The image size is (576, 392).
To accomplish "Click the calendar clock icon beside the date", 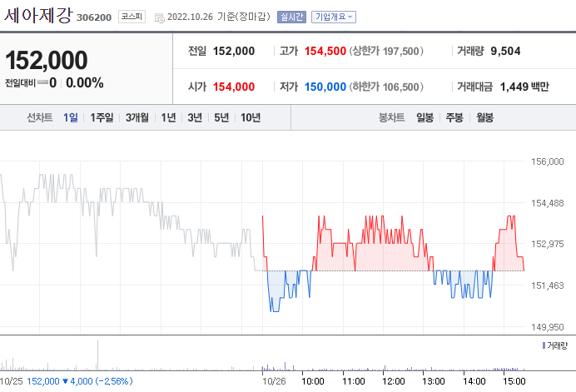I will click(x=160, y=17).
